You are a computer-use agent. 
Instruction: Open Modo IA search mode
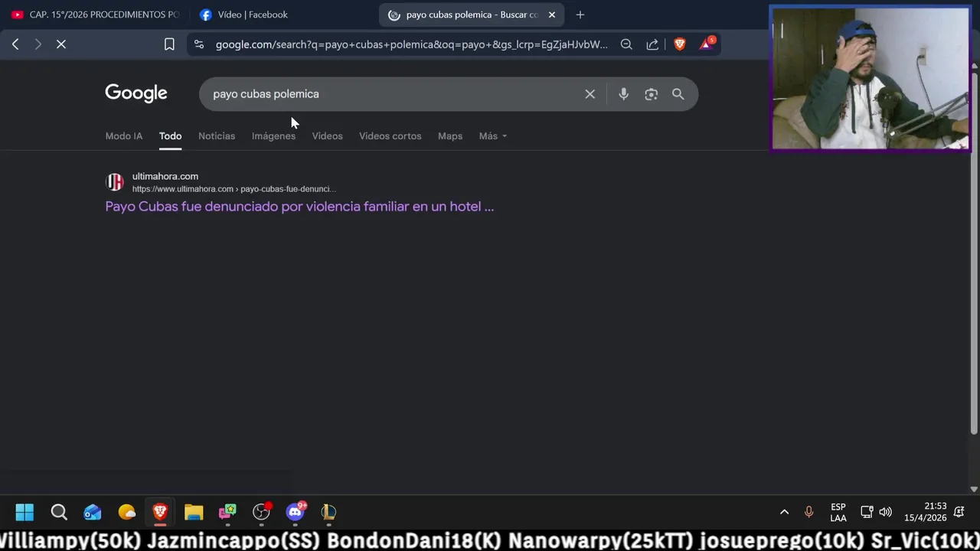124,136
